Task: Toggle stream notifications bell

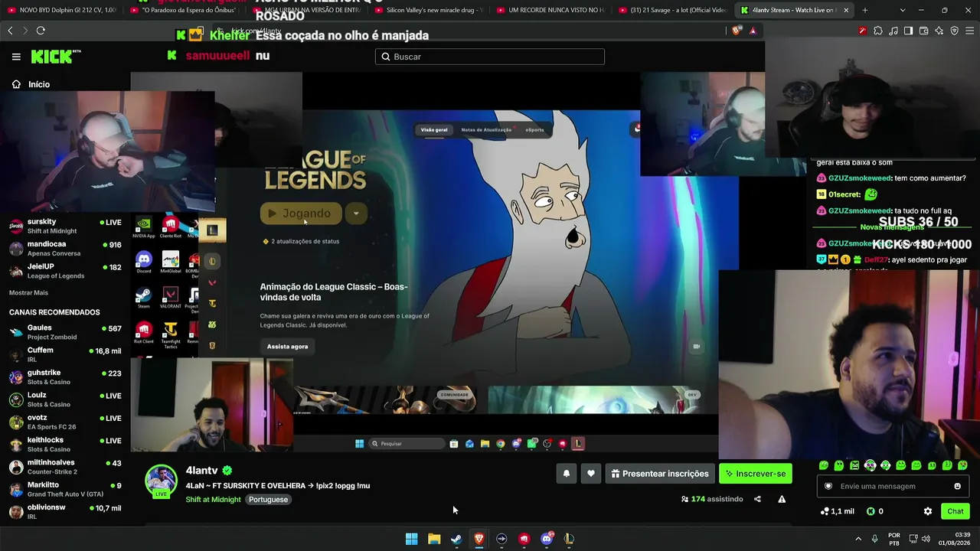Action: pyautogui.click(x=567, y=474)
